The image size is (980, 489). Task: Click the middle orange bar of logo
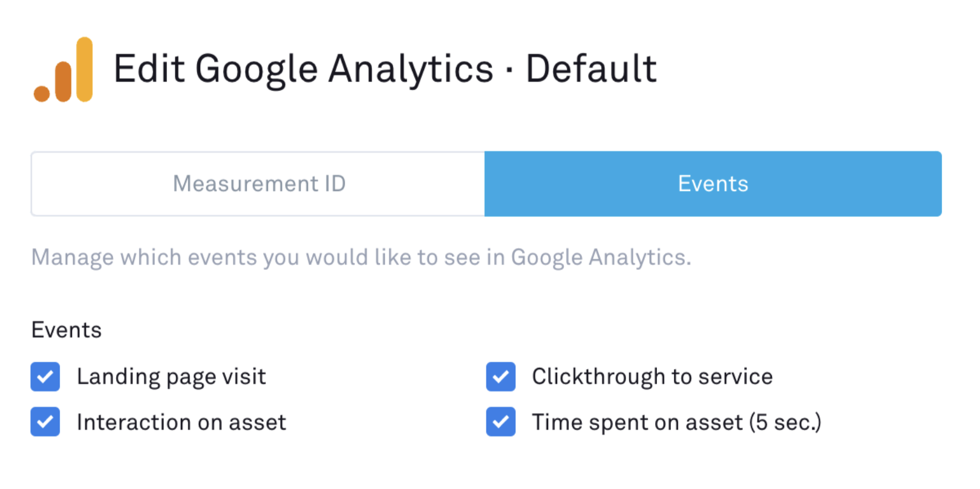[64, 81]
